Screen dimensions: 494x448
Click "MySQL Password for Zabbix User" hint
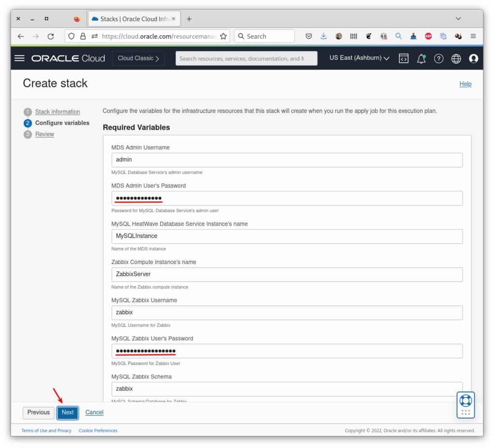tap(146, 363)
